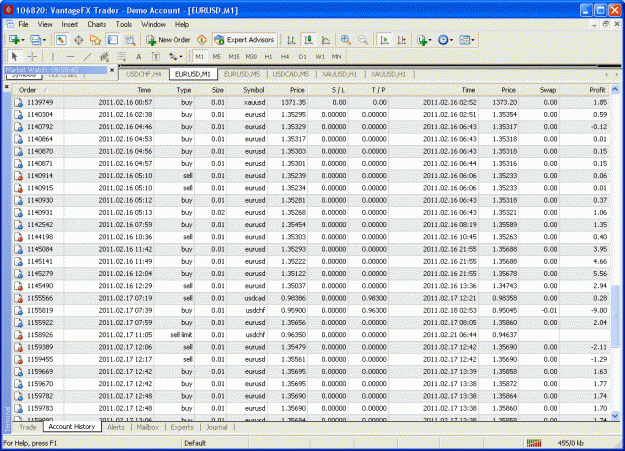Enable the M5 timeframe button
Viewport: 625px width, 451px height.
click(216, 57)
